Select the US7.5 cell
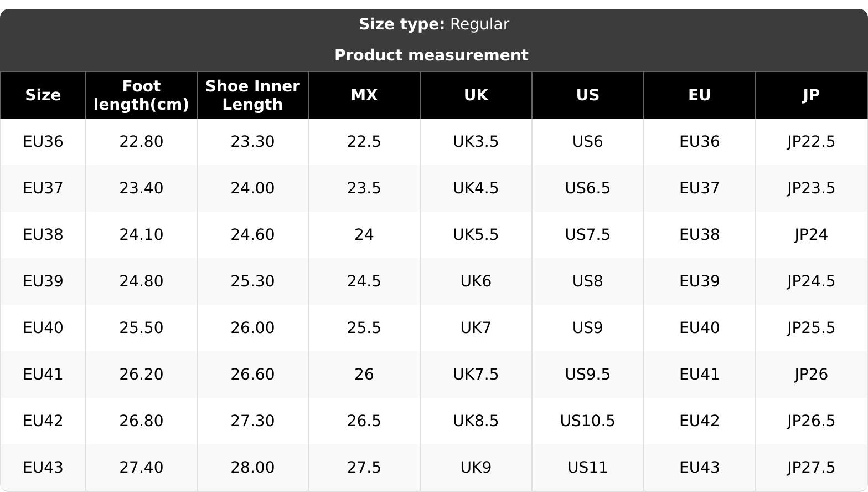 [x=588, y=235]
